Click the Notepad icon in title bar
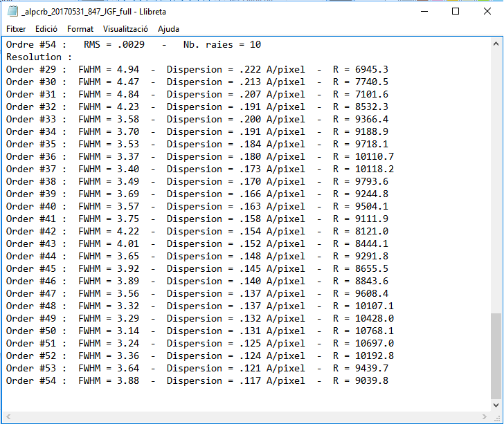This screenshot has height=424, width=504. point(12,12)
